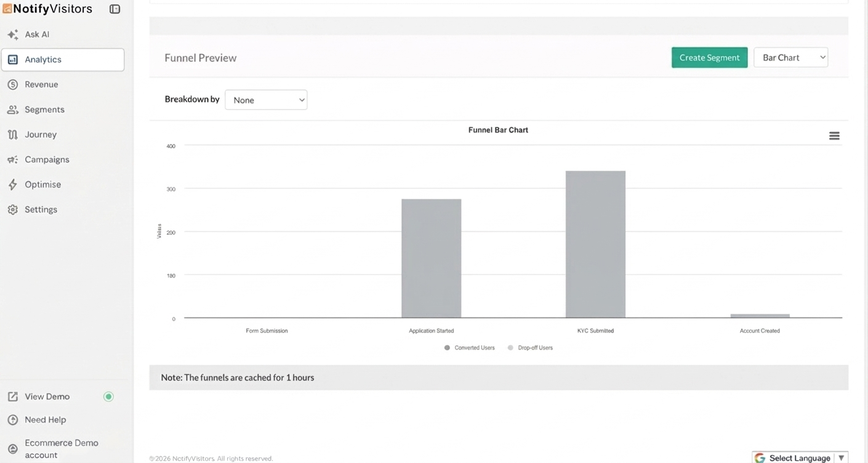Viewport: 868px width, 463px height.
Task: Open the chart hamburger menu icon
Action: (834, 136)
